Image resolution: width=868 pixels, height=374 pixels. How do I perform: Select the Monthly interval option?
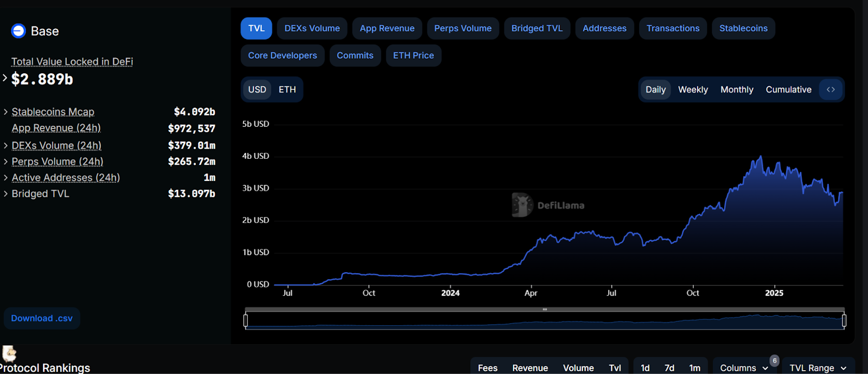click(x=737, y=89)
